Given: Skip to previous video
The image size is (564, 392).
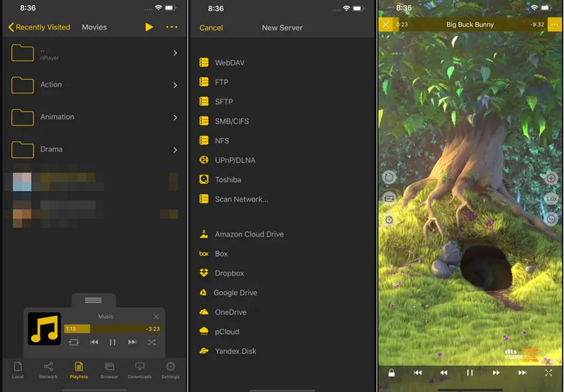Looking at the screenshot, I should coord(417,372).
